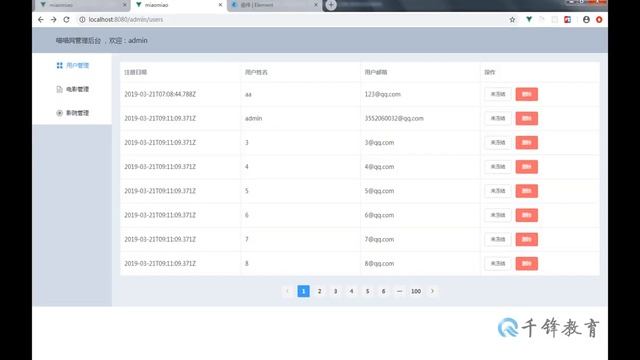Switch to the Element browser tab
Viewport: 640px width, 360px height.
click(x=274, y=5)
